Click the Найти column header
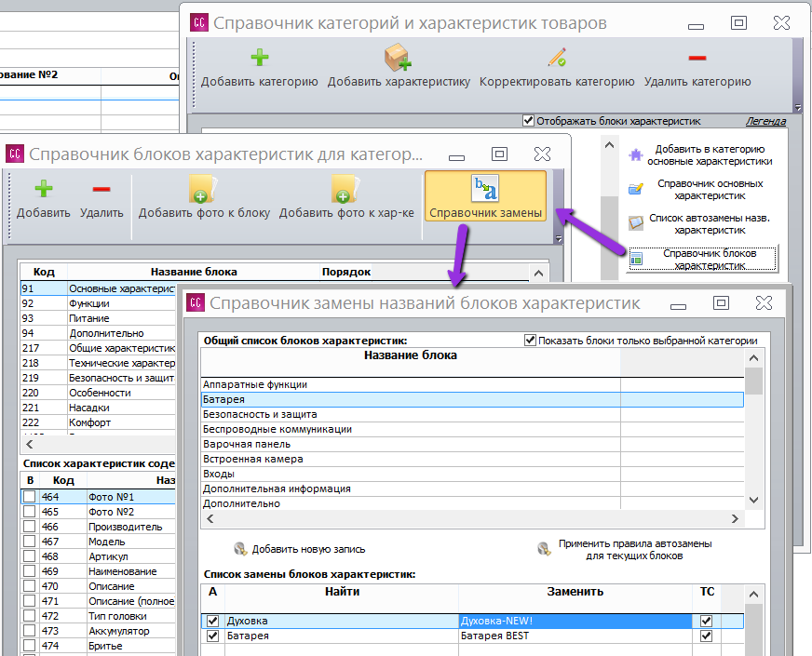The image size is (812, 656). coord(342,592)
